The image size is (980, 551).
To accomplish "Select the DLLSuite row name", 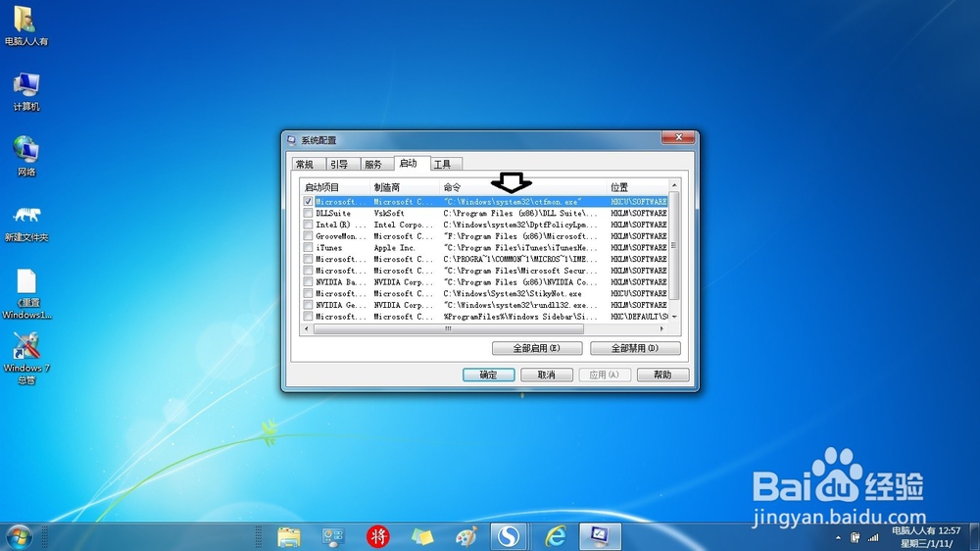I will click(333, 214).
